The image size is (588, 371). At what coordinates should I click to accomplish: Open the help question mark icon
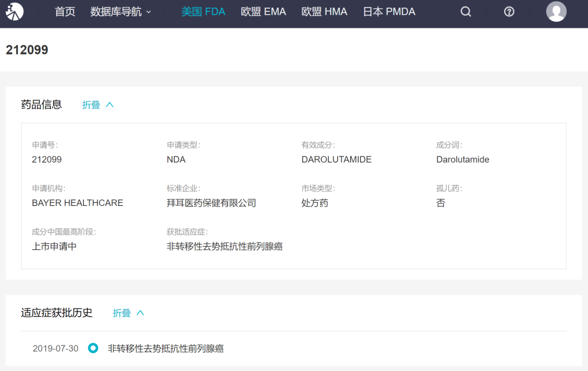coord(509,11)
